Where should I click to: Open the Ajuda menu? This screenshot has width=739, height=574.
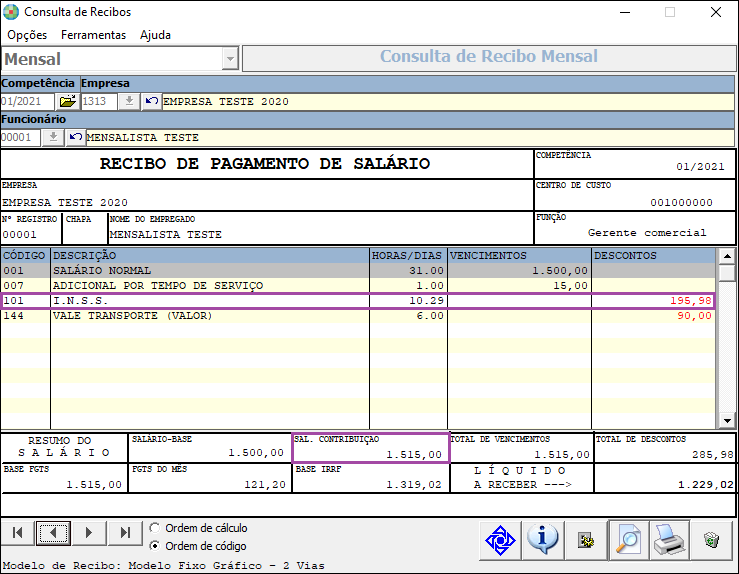(x=155, y=35)
